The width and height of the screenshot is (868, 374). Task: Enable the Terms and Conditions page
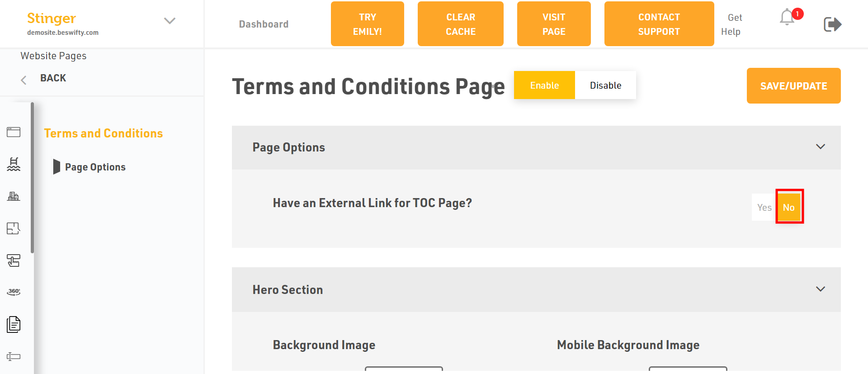[544, 85]
